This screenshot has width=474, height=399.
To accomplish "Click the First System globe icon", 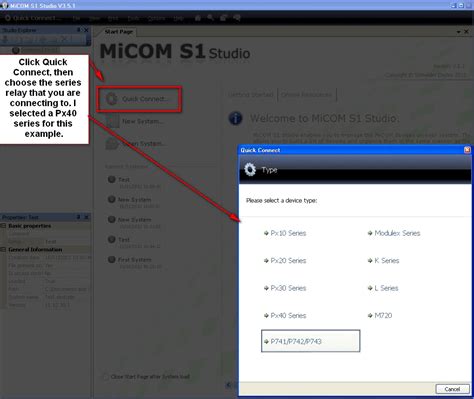I will click(112, 259).
